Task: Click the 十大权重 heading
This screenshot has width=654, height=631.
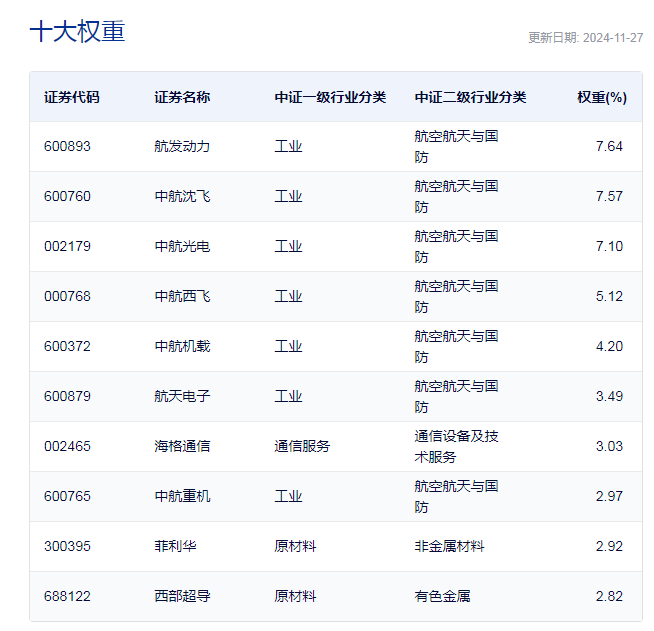Action: click(78, 31)
